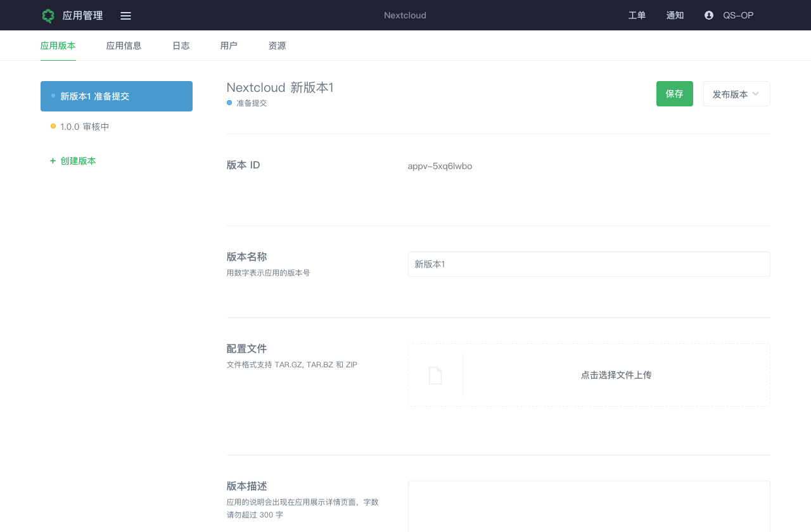Click the green hexagon app logo
Image resolution: width=811 pixels, height=532 pixels.
coord(48,16)
